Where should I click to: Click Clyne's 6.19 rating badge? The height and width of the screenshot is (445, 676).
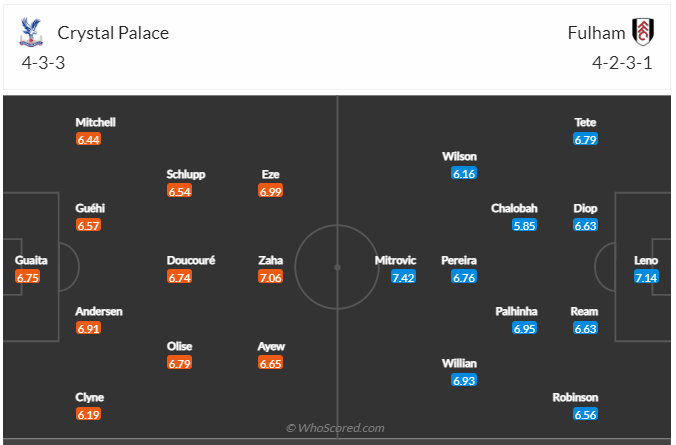pos(89,414)
